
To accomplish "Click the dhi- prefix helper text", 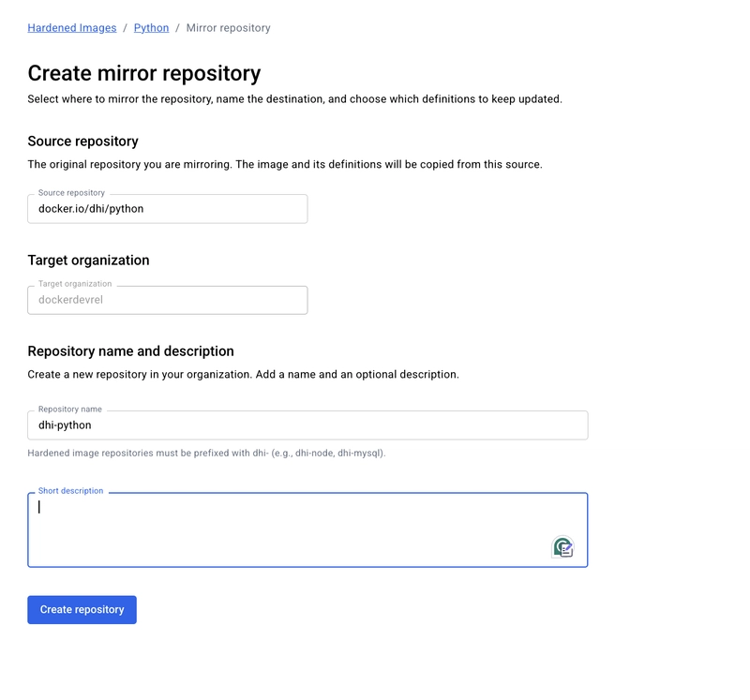I will 206,453.
